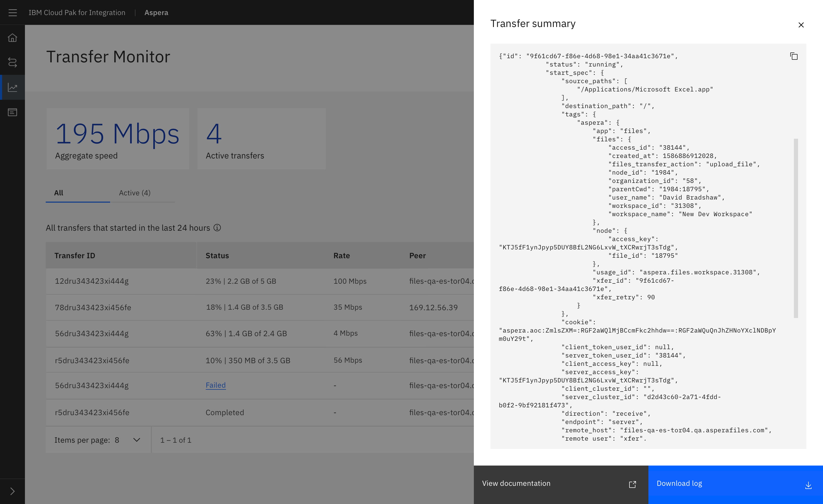The width and height of the screenshot is (823, 504).
Task: Switch to the All tab
Action: click(x=78, y=193)
